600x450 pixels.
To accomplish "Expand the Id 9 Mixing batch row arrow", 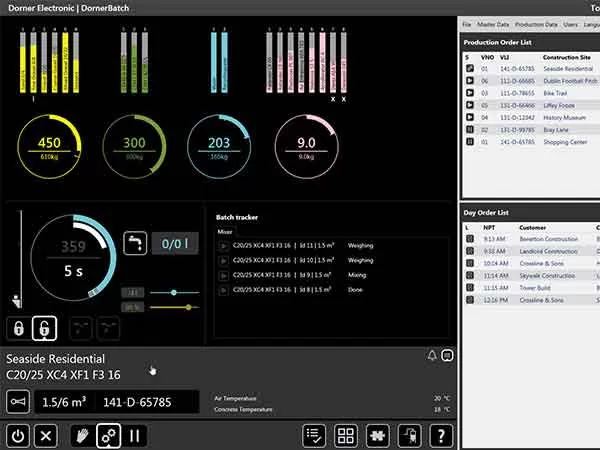I will 223,276.
